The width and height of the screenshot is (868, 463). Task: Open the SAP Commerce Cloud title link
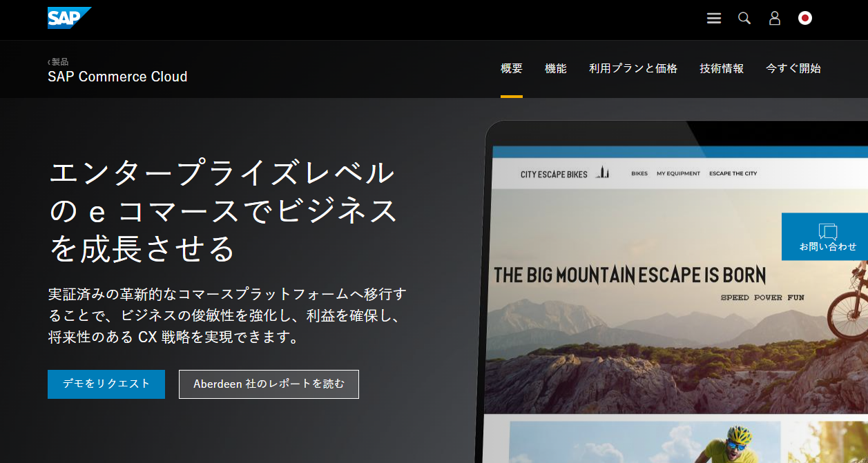117,77
